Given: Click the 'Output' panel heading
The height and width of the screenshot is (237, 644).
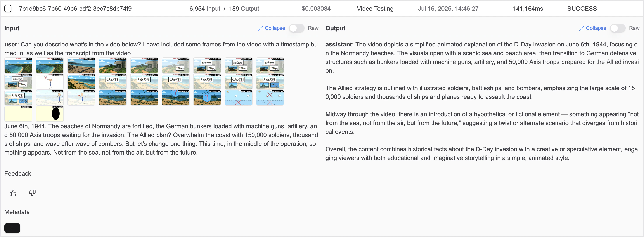Looking at the screenshot, I should click(335, 28).
